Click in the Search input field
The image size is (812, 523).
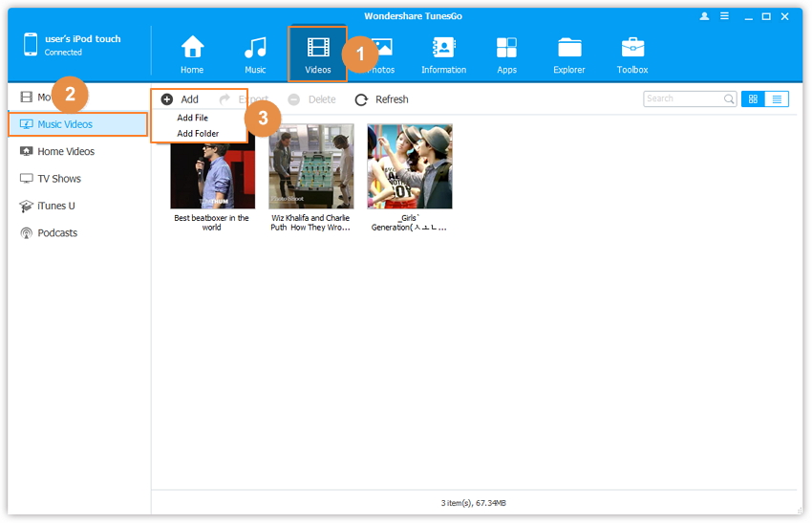[682, 99]
